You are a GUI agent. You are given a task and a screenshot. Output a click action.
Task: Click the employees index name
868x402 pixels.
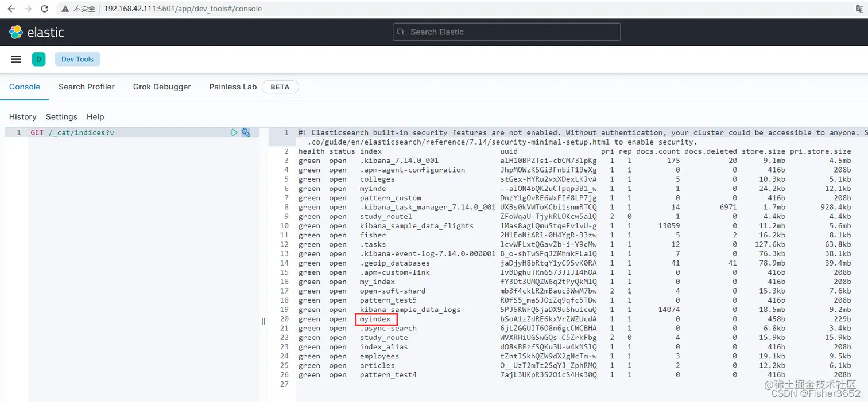click(x=379, y=356)
